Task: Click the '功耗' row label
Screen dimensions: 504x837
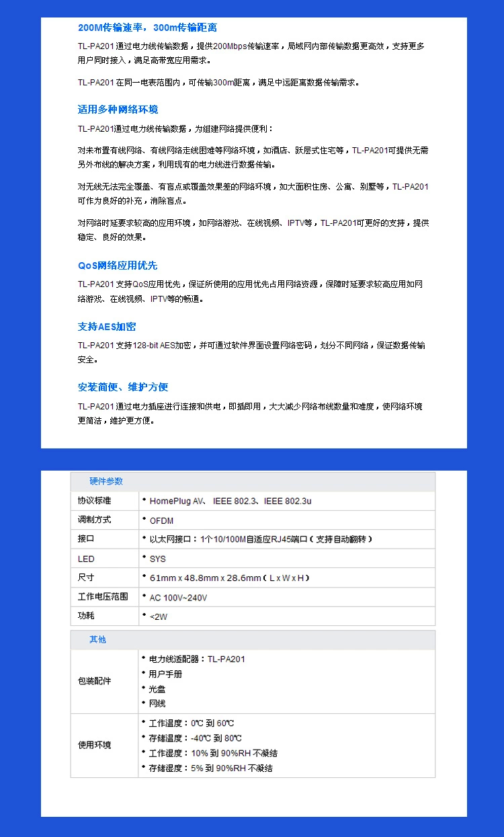Action: (86, 616)
